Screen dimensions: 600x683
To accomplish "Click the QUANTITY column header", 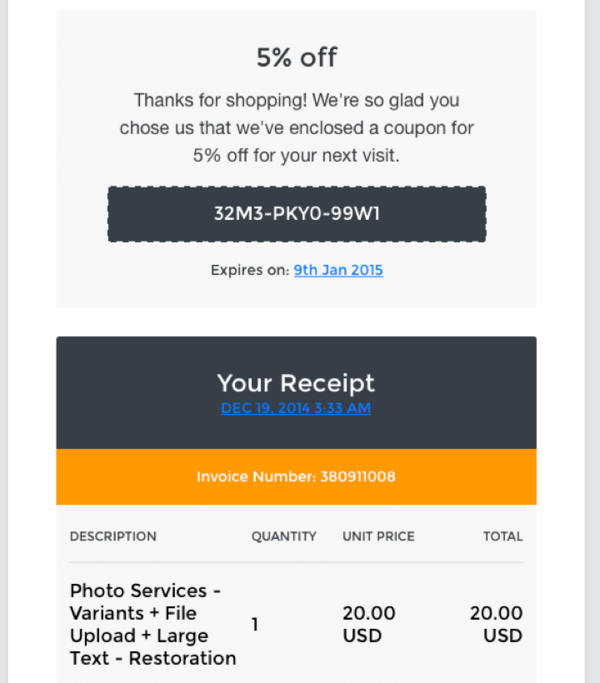I will pyautogui.click(x=284, y=536).
